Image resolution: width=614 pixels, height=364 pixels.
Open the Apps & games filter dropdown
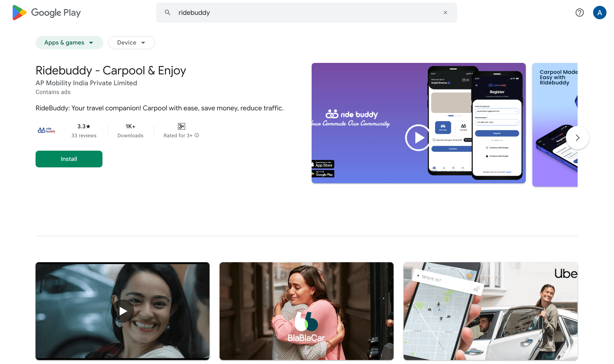69,42
